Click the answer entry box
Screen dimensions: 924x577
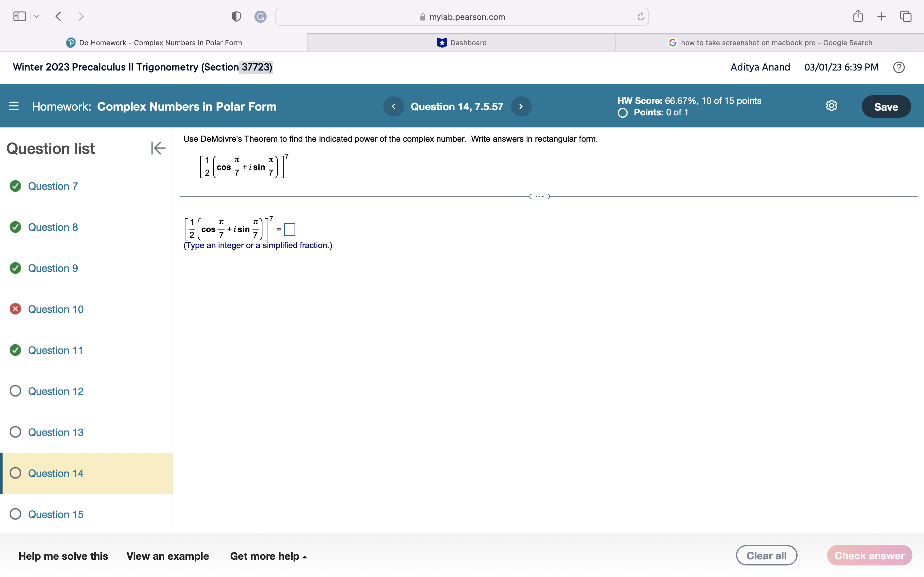click(x=289, y=229)
